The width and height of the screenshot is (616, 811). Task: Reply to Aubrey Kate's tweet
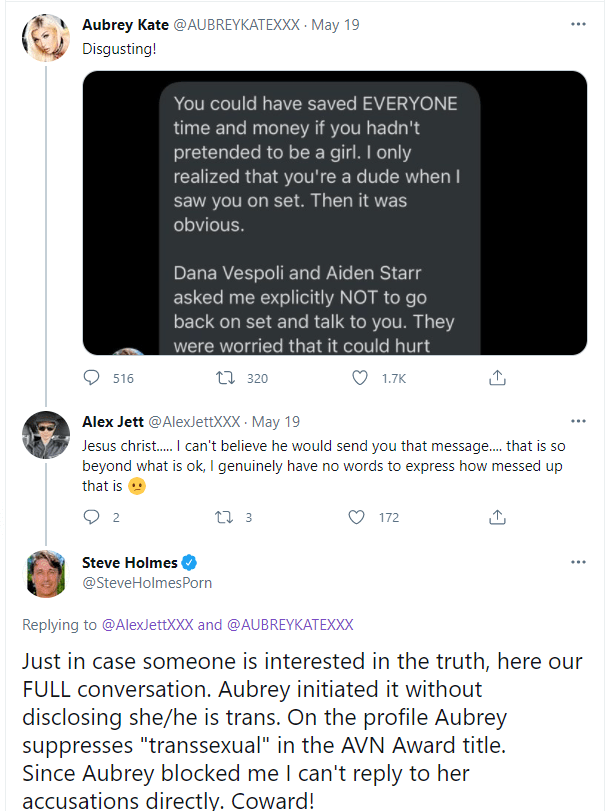(x=92, y=378)
